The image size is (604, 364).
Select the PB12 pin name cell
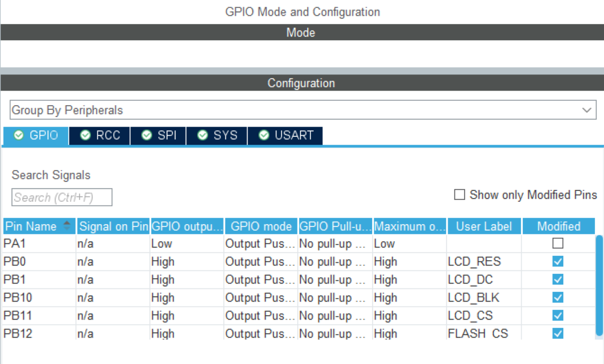(39, 333)
